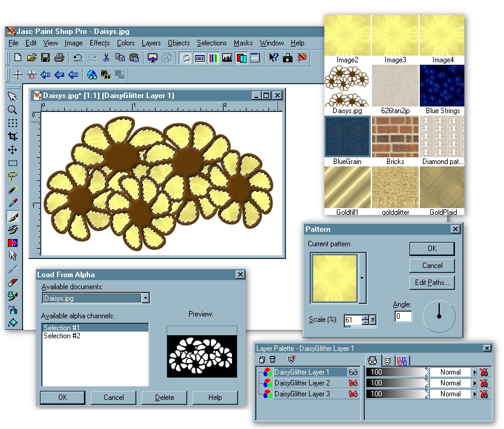Click the PNG export icon
Screen dimensions: 504x429
pyautogui.click(x=73, y=75)
